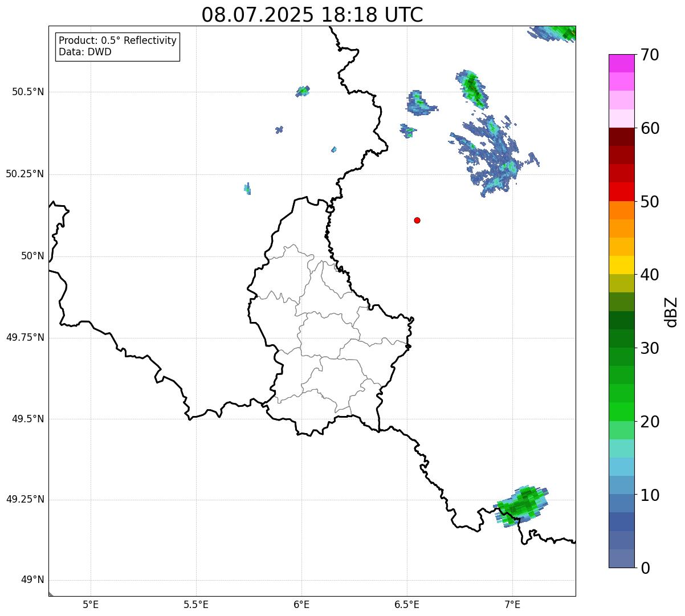
Task: Click the latitude label '50.5°N'
Action: click(x=28, y=92)
